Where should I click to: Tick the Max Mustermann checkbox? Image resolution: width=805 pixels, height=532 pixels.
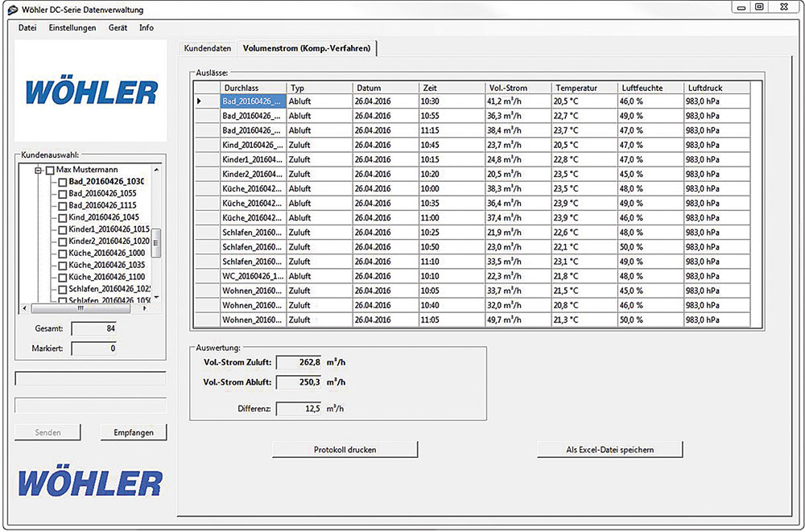pos(50,170)
